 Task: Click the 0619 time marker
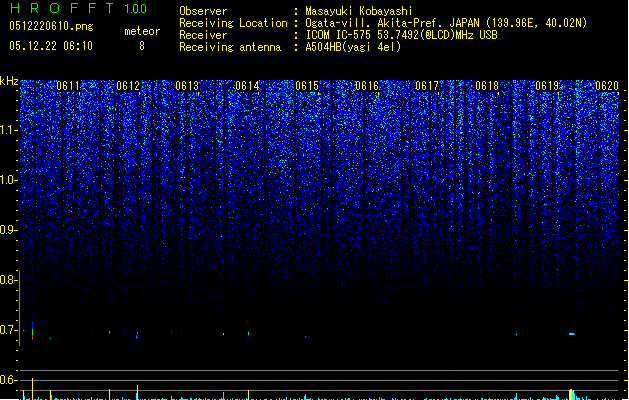click(x=547, y=86)
